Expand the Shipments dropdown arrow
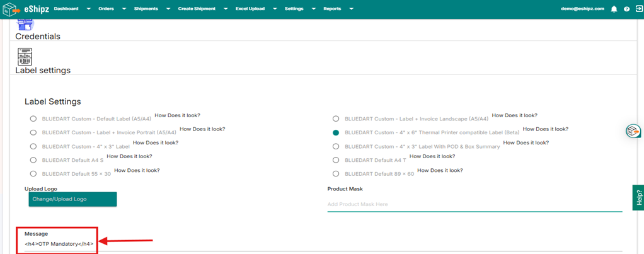 [x=168, y=9]
